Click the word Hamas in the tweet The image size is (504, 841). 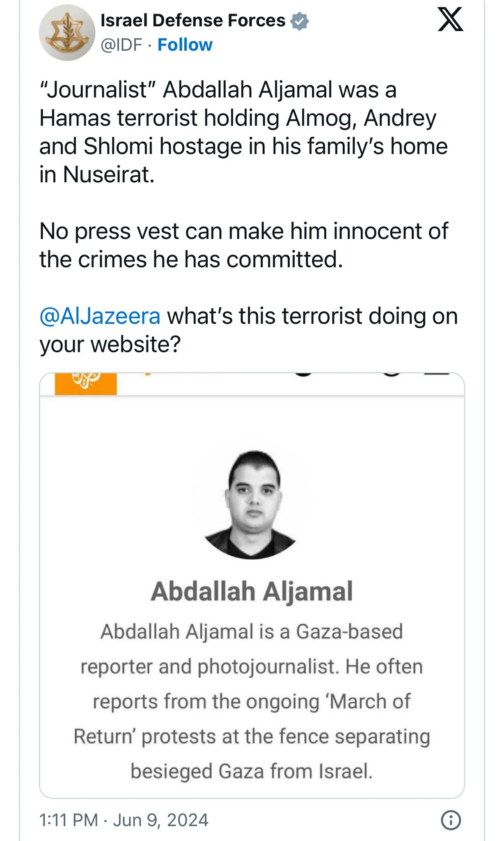coord(75,118)
